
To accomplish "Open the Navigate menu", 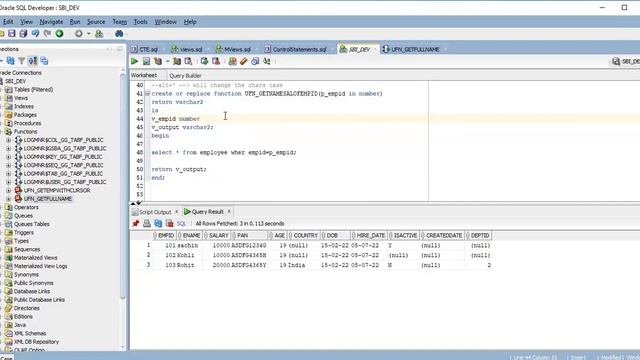I will 51,22.
